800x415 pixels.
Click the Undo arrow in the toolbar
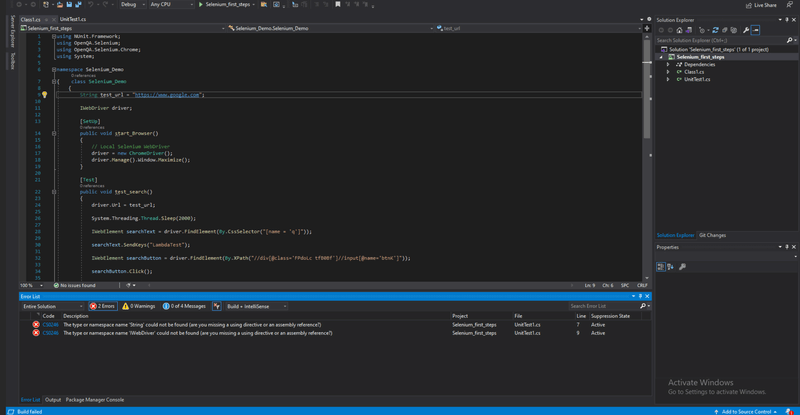point(90,5)
